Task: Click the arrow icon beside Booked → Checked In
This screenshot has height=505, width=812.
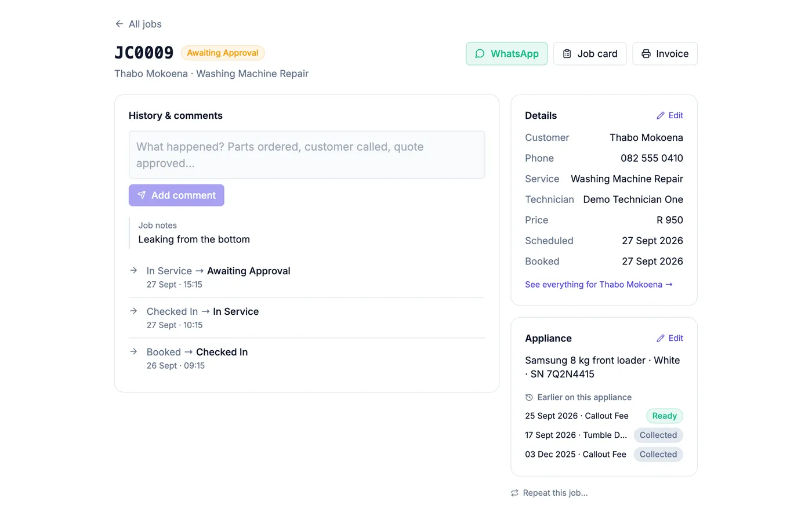Action: tap(133, 351)
